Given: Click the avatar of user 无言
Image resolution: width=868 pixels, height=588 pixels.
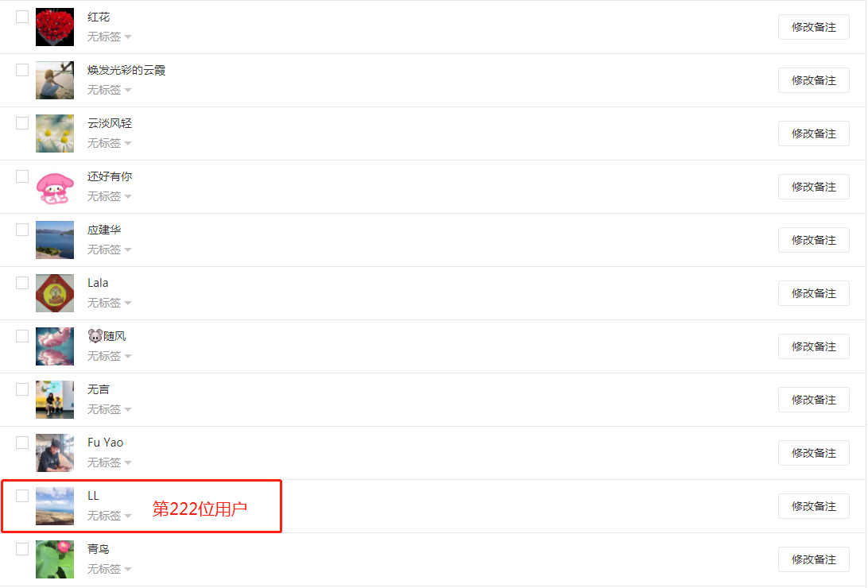Looking at the screenshot, I should pos(55,400).
